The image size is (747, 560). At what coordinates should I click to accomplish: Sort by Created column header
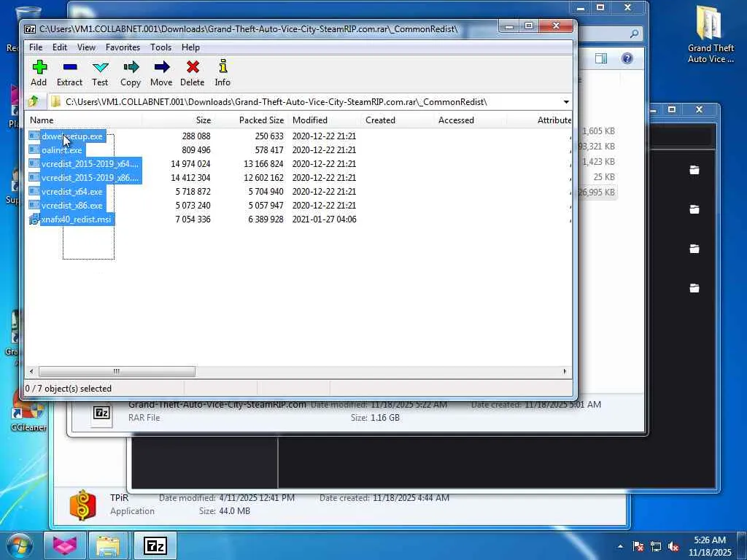tap(398, 120)
